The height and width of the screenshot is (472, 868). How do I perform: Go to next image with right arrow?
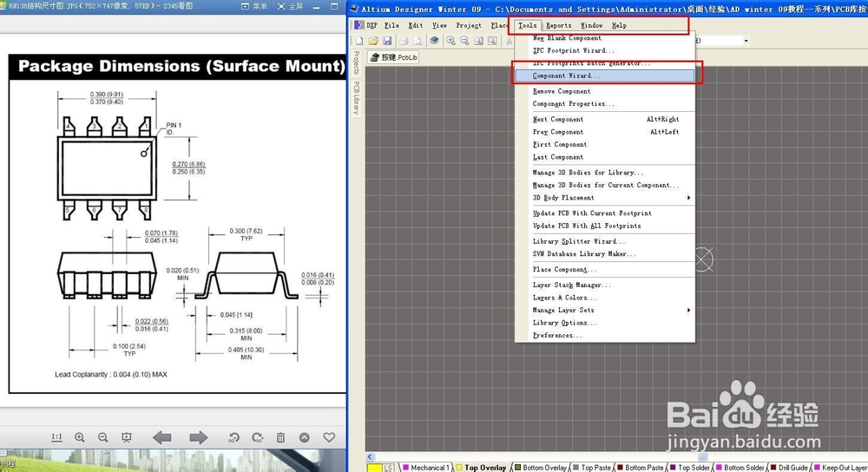198,437
